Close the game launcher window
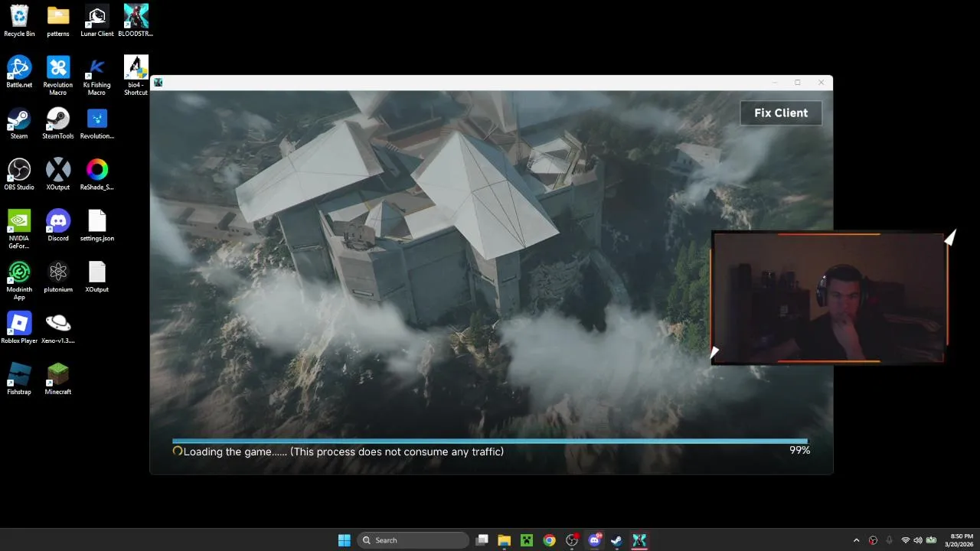 [821, 83]
